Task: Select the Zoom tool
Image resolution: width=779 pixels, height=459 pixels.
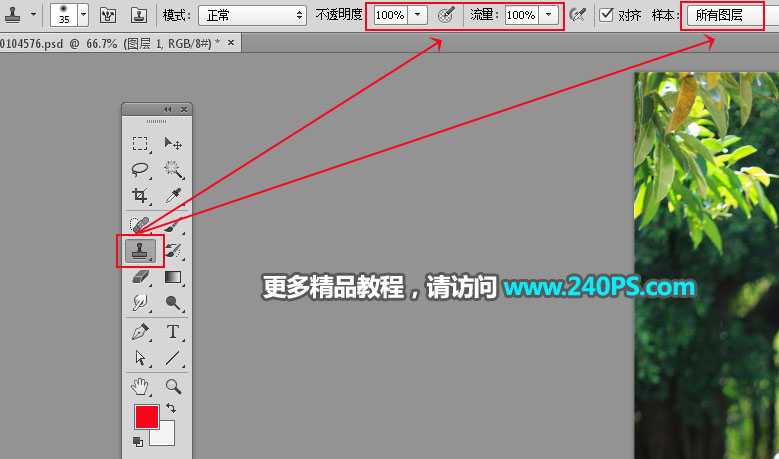Action: [173, 386]
